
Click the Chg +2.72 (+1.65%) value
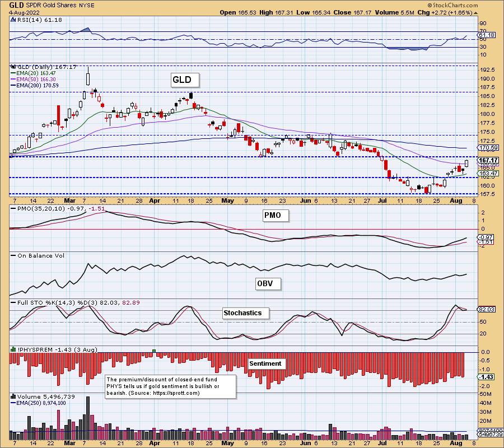(445, 12)
